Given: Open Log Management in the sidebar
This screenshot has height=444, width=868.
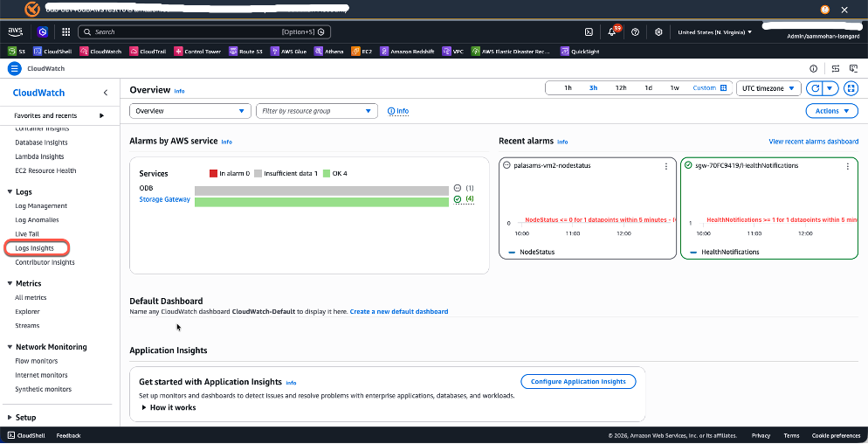Looking at the screenshot, I should 41,205.
